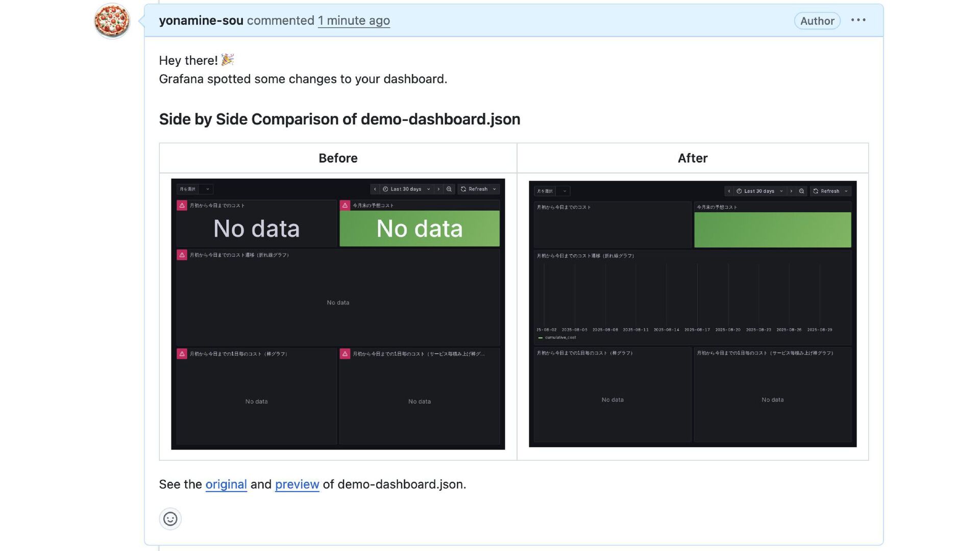Click the 'After' table header

pyautogui.click(x=693, y=158)
